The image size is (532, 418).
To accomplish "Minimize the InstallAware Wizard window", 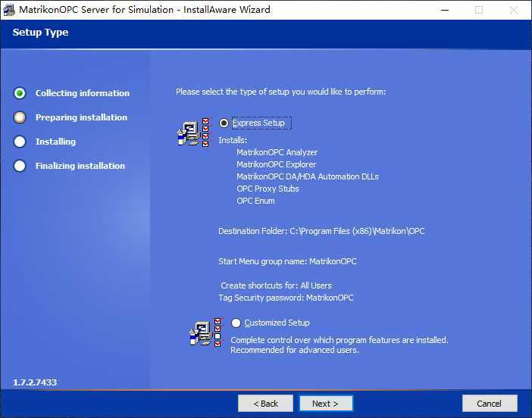I will click(445, 10).
